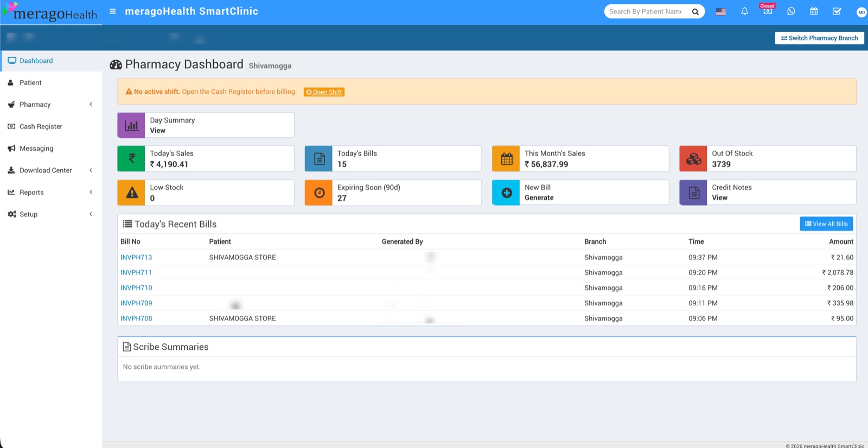Screen dimensions: 868x448
Task: Click the Credit Notes document icon
Action: [x=693, y=193]
